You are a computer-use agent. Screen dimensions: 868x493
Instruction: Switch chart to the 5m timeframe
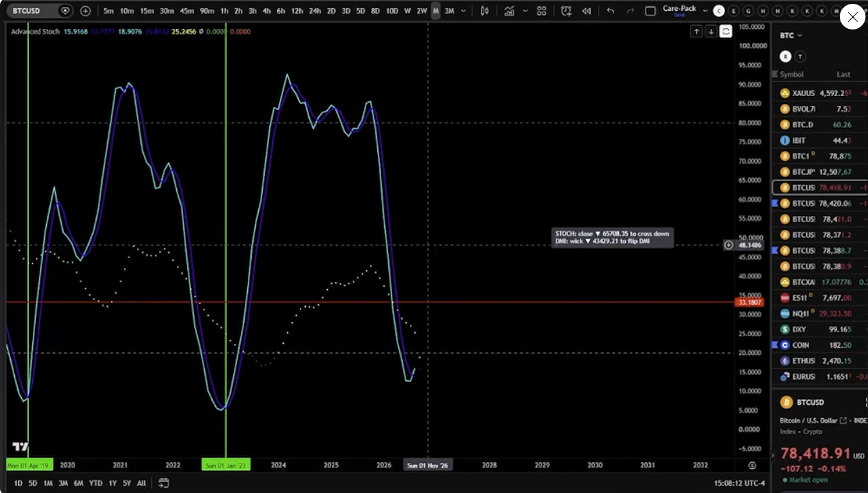pos(109,11)
